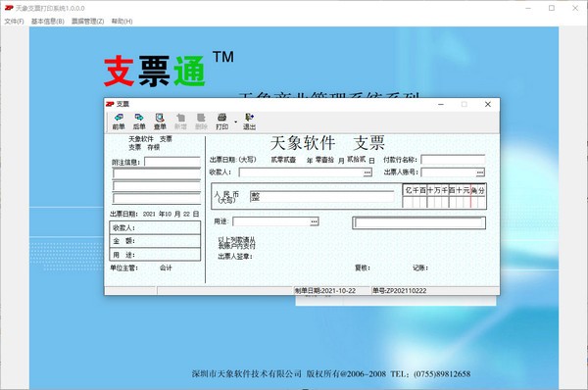The image size is (588, 390).
Task: Click the 附注信息 first input field
Action: (x=172, y=162)
